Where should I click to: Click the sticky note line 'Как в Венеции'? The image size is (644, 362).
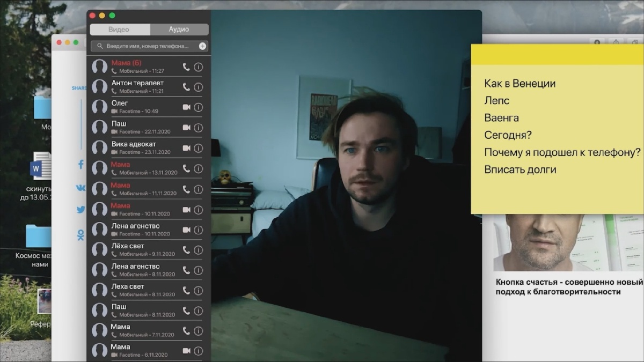click(x=519, y=84)
